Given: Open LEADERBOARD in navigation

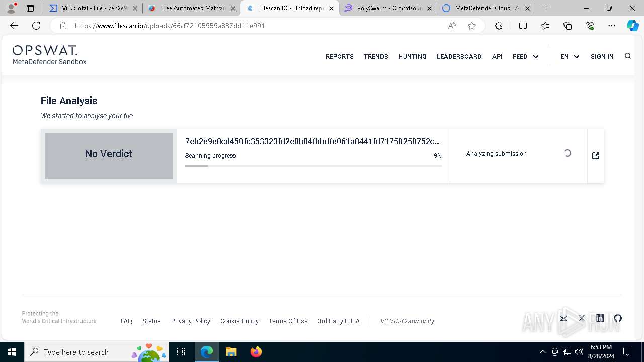Looking at the screenshot, I should tap(459, 57).
